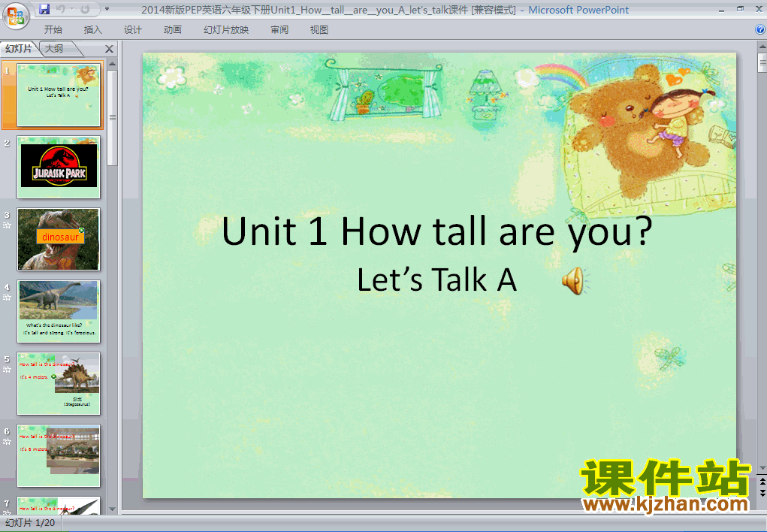Screen dimensions: 767x532
Task: Close the slides thumbnail pane
Action: pyautogui.click(x=109, y=49)
